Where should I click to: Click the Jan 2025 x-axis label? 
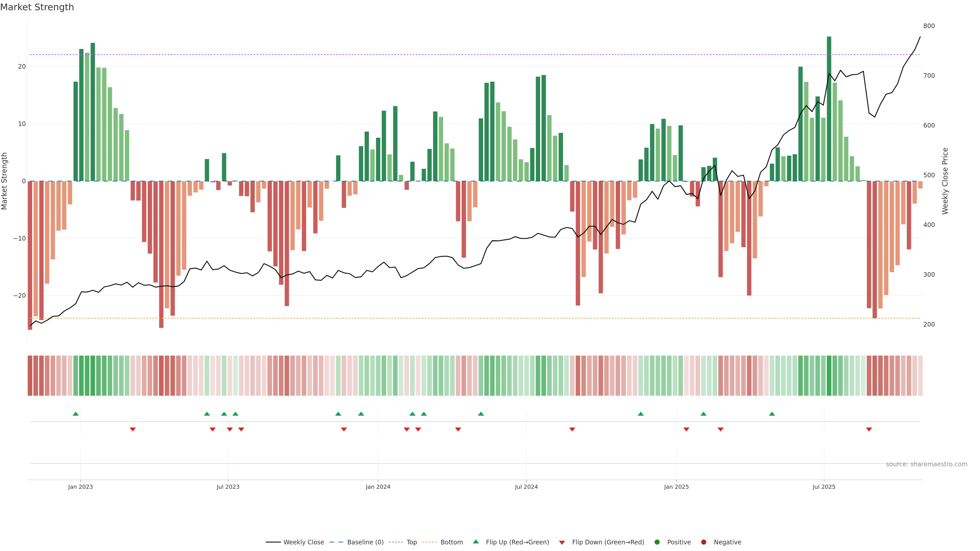[676, 487]
